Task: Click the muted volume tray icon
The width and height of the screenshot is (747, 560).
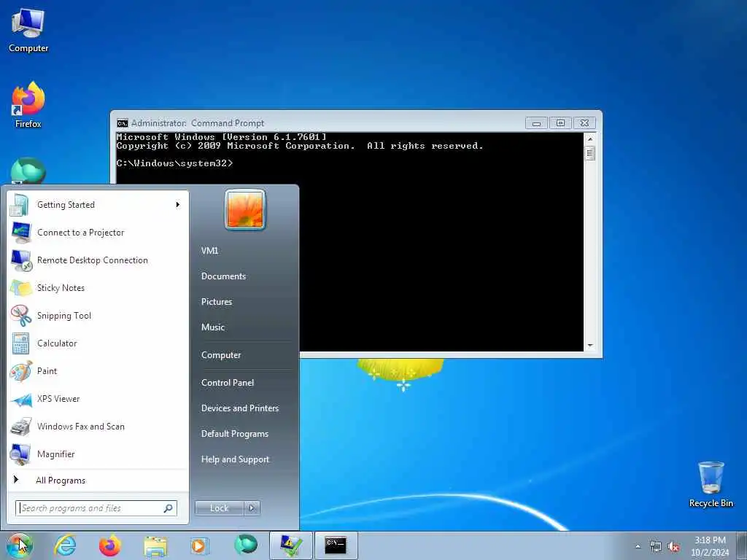Action: click(x=673, y=547)
